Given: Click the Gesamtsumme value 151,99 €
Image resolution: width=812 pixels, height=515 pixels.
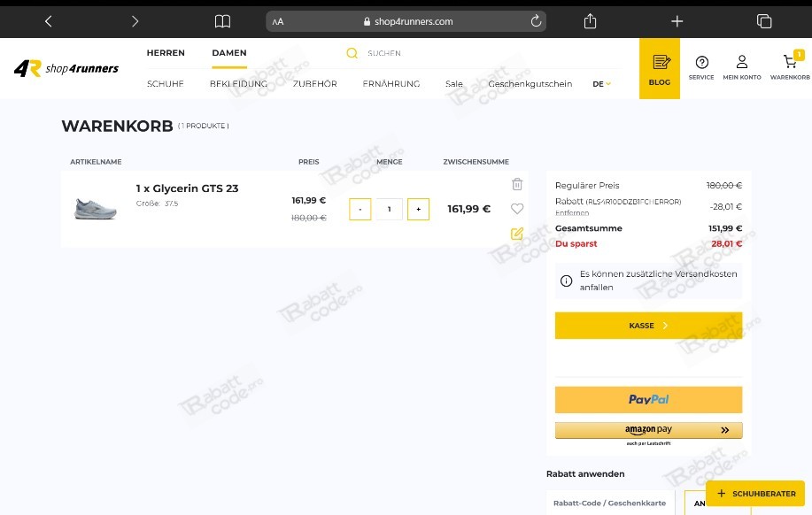Looking at the screenshot, I should 725,228.
